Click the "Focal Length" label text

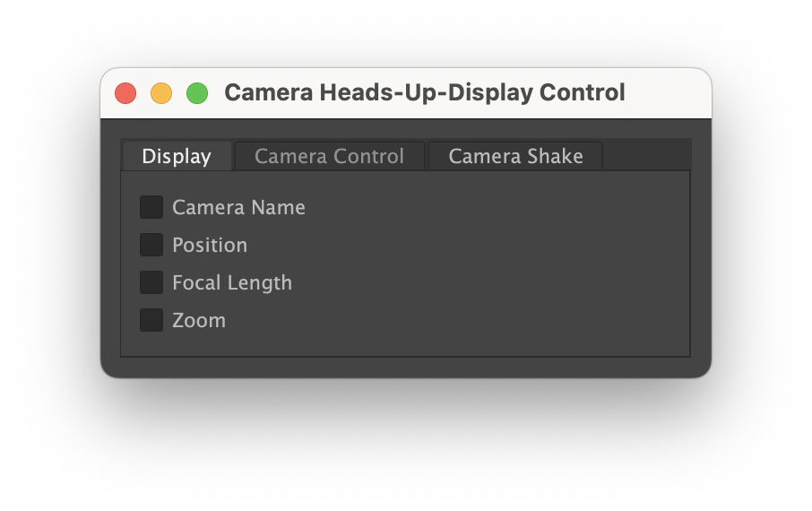pyautogui.click(x=232, y=283)
